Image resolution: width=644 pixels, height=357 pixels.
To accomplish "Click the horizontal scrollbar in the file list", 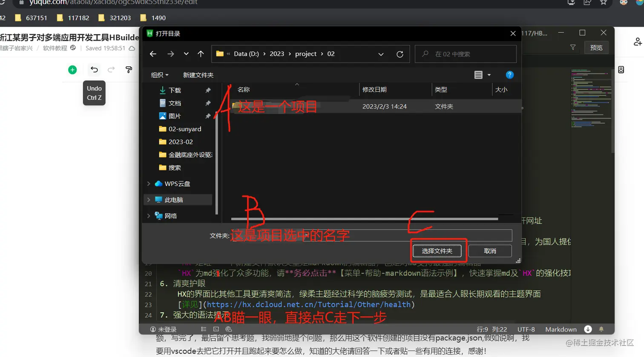I will pos(365,219).
